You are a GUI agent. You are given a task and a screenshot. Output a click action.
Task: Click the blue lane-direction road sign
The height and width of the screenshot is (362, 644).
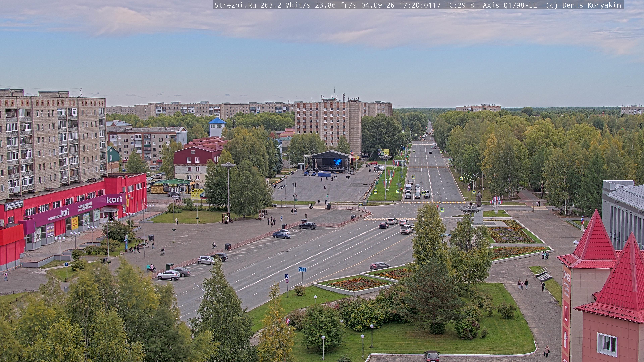pyautogui.click(x=302, y=269)
